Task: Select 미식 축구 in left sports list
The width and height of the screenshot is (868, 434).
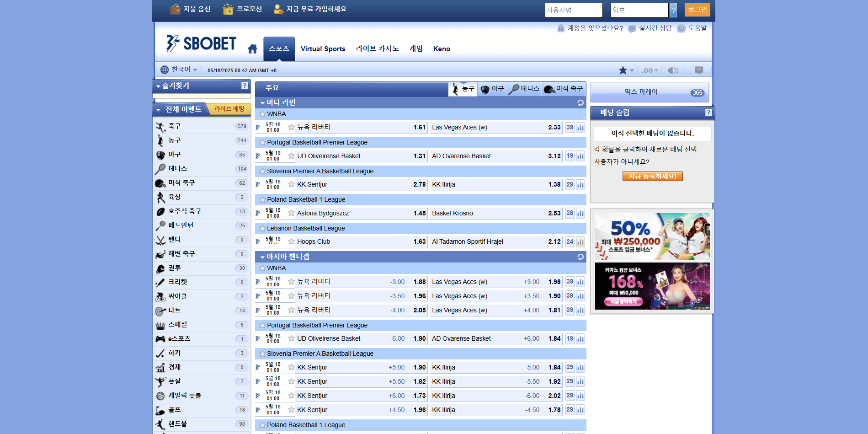Action: (x=202, y=183)
